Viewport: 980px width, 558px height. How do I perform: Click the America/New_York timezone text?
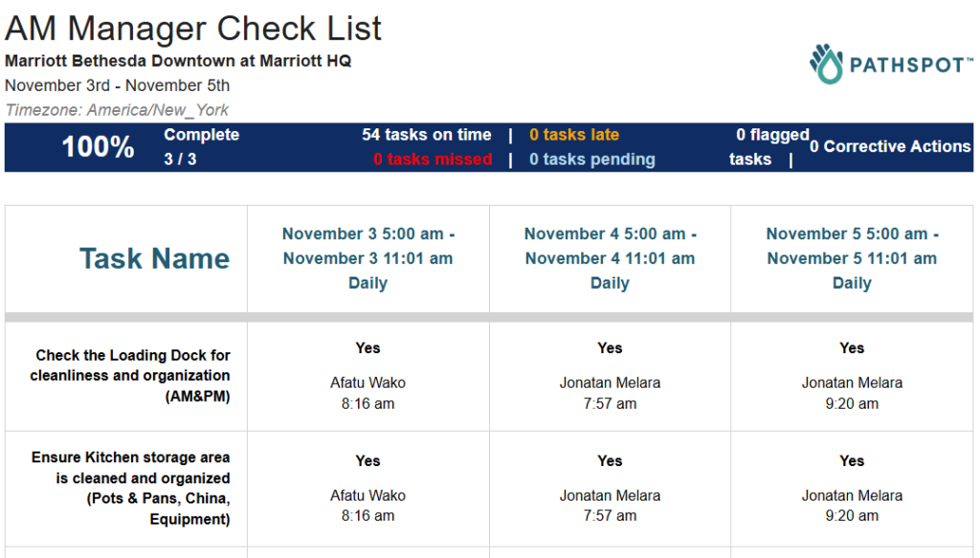point(117,110)
